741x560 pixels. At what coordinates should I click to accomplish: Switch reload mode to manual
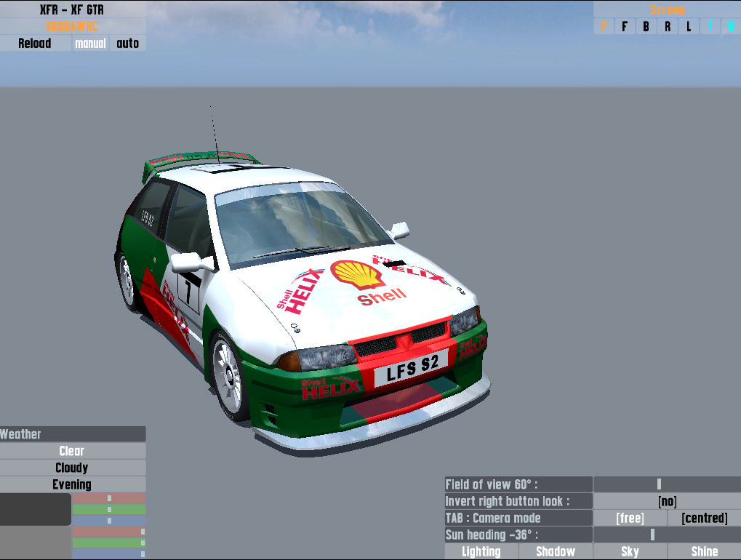(90, 43)
